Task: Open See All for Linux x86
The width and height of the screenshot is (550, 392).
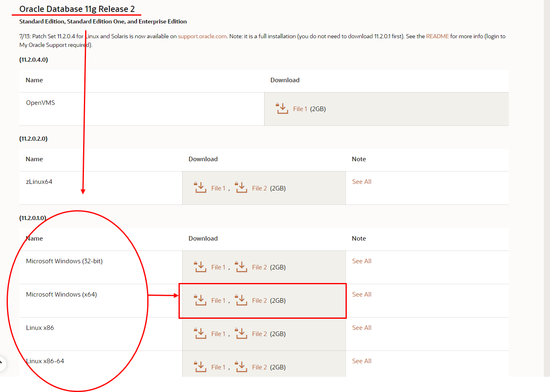Action: point(362,328)
